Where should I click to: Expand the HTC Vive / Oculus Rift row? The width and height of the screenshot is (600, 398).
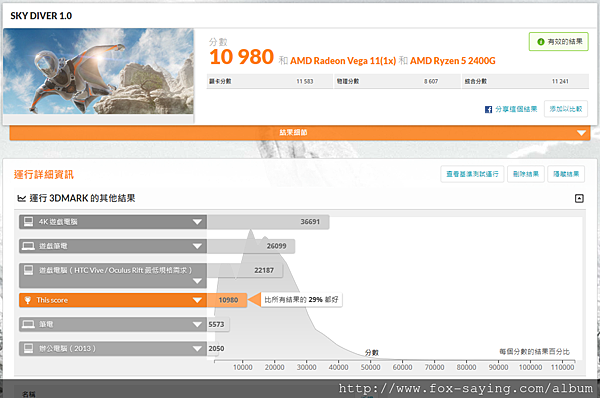click(197, 281)
